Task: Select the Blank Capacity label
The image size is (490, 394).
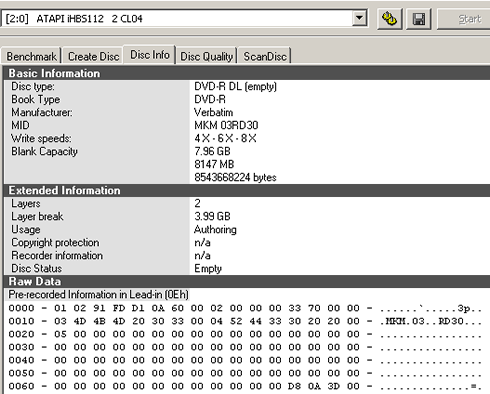Action: [x=44, y=151]
